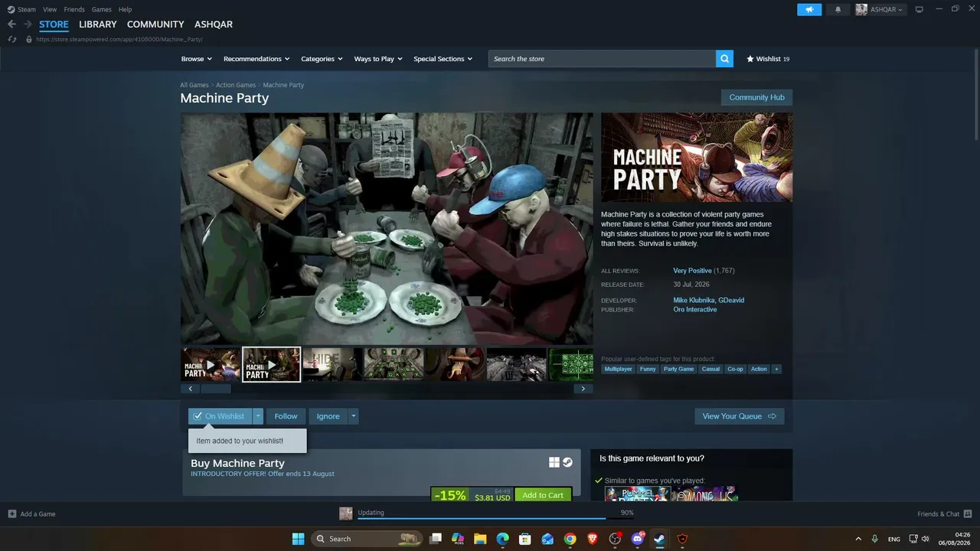Click the Search the store field

pos(602,59)
